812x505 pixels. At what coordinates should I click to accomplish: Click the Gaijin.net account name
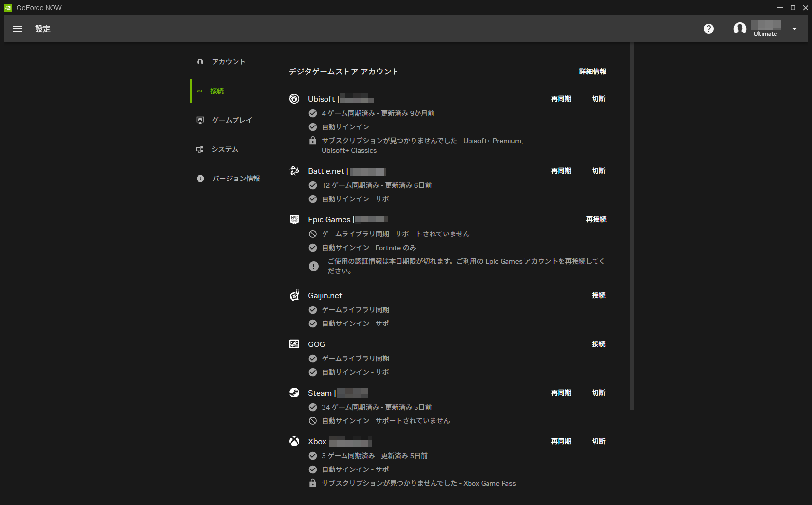pos(325,295)
